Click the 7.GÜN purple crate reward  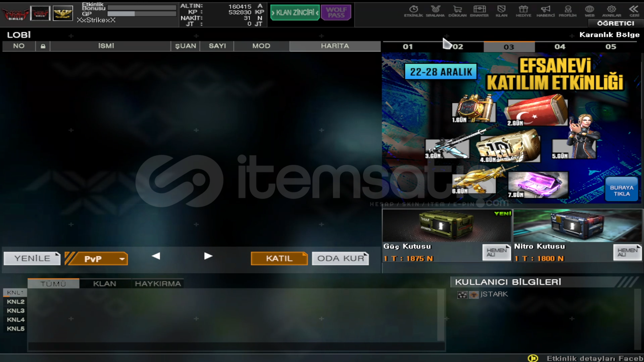click(x=538, y=185)
